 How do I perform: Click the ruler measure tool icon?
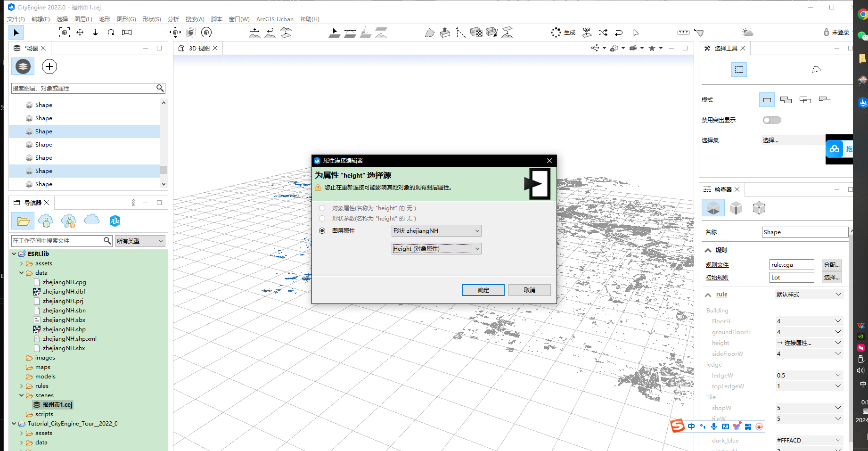(x=683, y=32)
